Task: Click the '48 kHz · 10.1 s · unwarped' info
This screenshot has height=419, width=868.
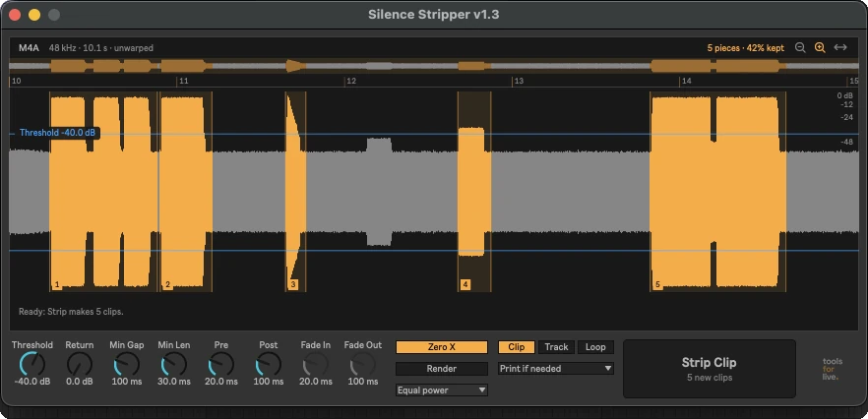Action: coord(100,48)
